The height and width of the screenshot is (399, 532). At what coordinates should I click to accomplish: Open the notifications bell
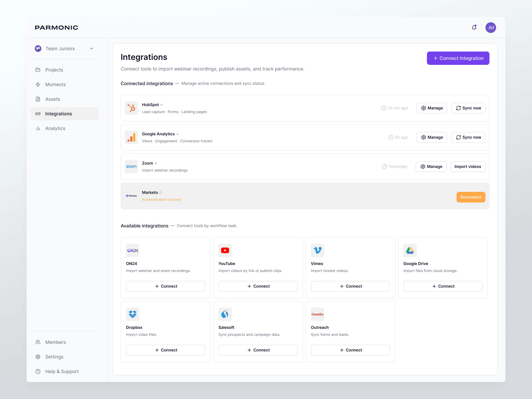coord(474,28)
